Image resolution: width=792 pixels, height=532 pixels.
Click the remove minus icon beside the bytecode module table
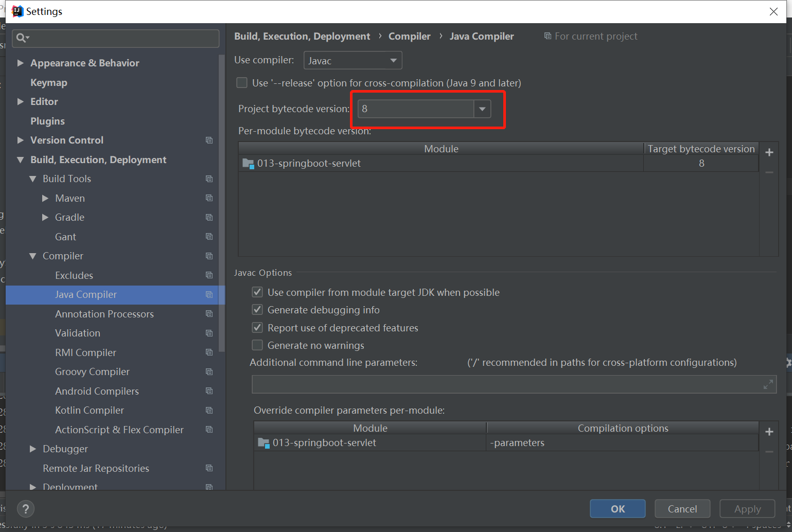coord(769,172)
